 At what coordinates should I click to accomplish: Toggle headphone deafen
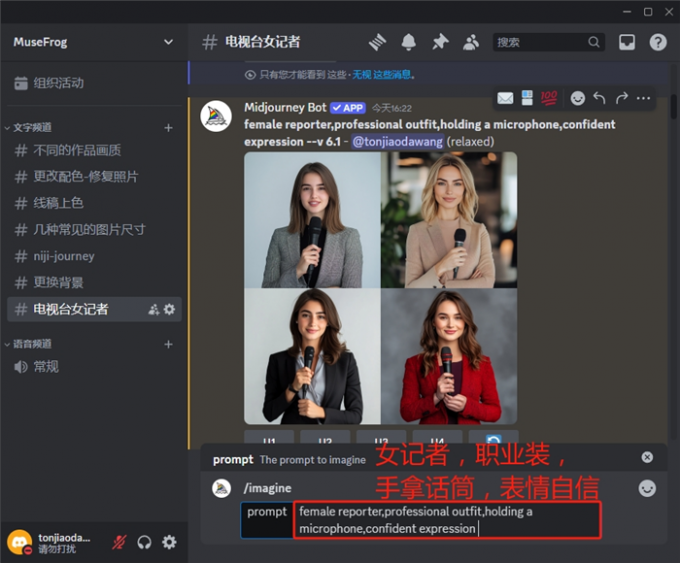click(144, 542)
